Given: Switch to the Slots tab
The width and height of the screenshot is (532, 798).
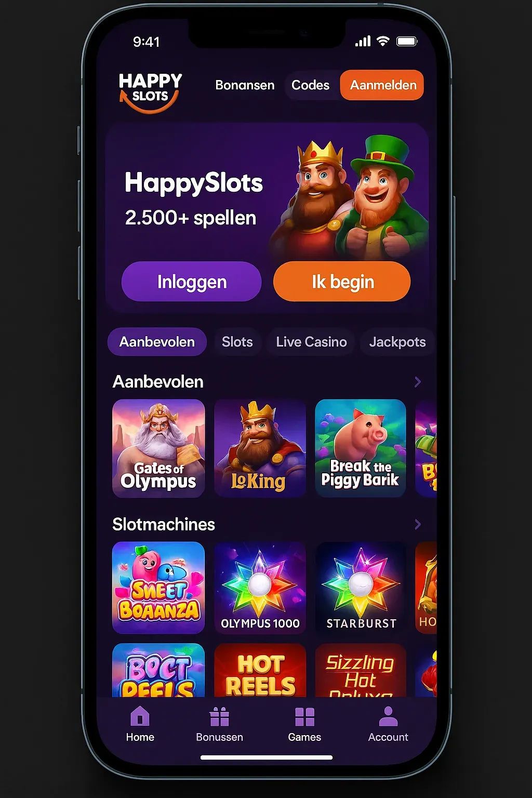Looking at the screenshot, I should pyautogui.click(x=237, y=342).
